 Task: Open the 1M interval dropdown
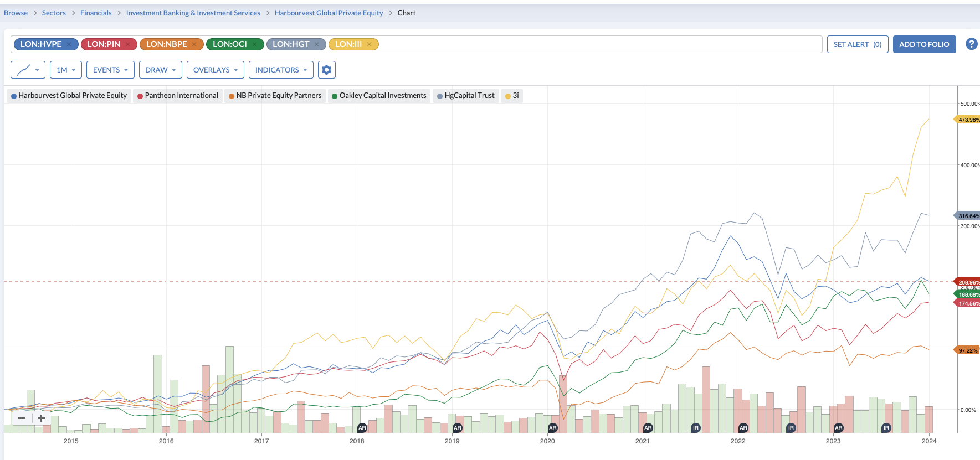66,70
